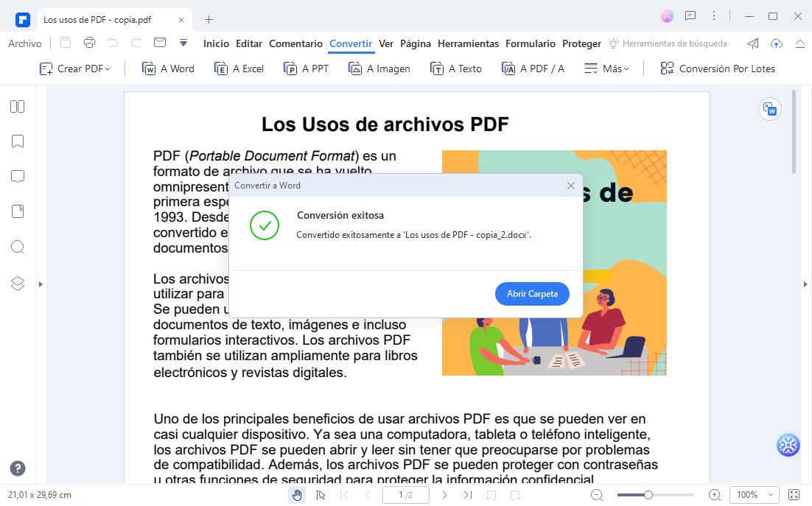Select the hand tool in bottom bar
This screenshot has height=506, width=812.
click(x=297, y=495)
